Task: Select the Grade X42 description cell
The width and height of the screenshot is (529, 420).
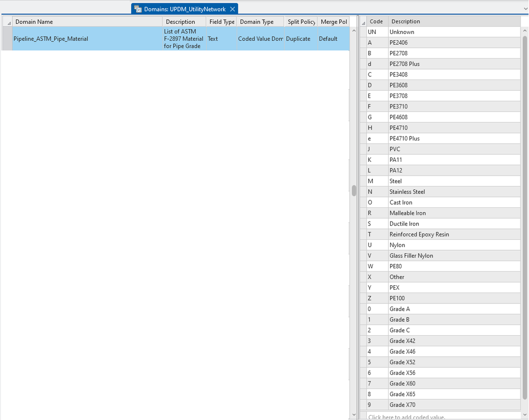Action: click(454, 341)
